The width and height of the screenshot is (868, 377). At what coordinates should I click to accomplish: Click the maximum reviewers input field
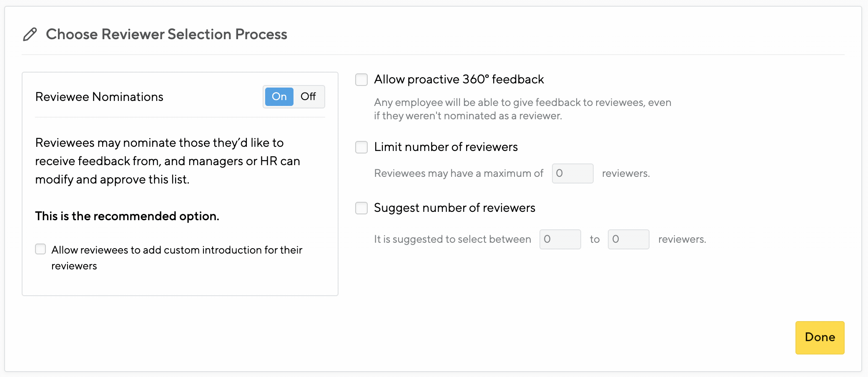(x=572, y=173)
